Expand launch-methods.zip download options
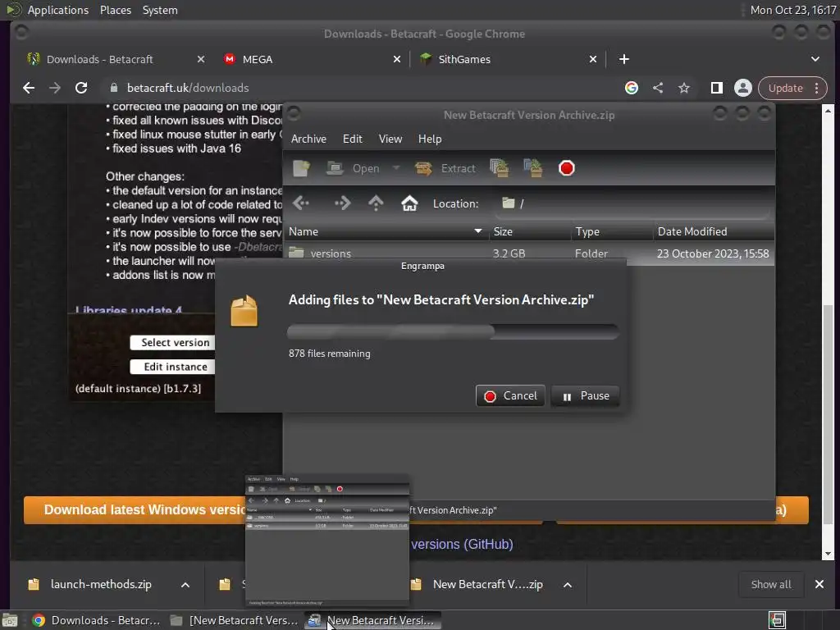The height and width of the screenshot is (630, 840). click(185, 584)
